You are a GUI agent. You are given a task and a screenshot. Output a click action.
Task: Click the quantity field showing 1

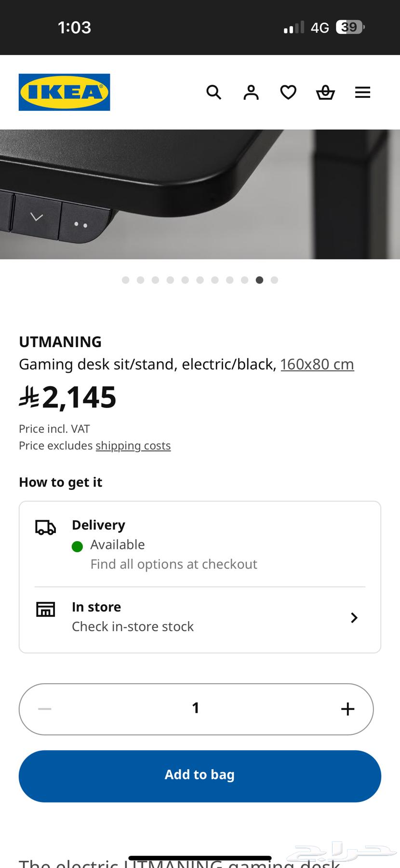(x=196, y=708)
